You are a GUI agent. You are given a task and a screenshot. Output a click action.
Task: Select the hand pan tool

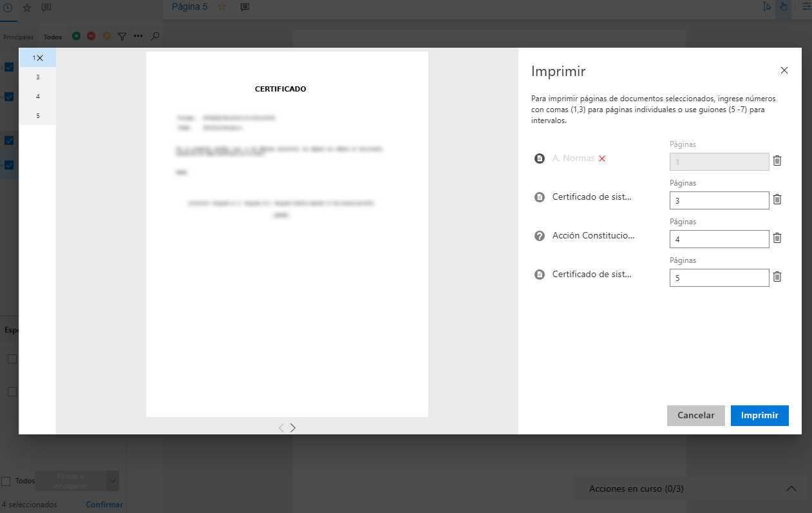click(x=783, y=7)
